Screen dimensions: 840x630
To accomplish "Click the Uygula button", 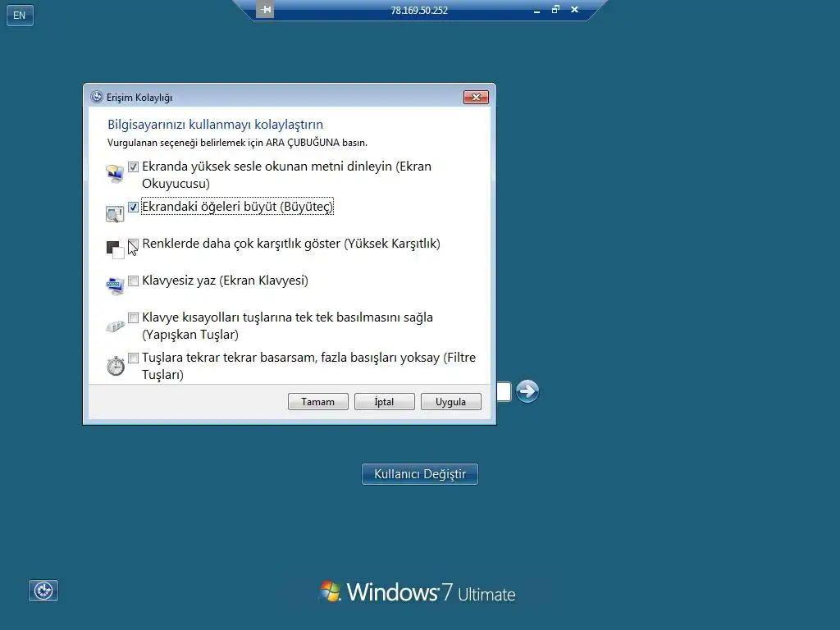I will pyautogui.click(x=450, y=402).
